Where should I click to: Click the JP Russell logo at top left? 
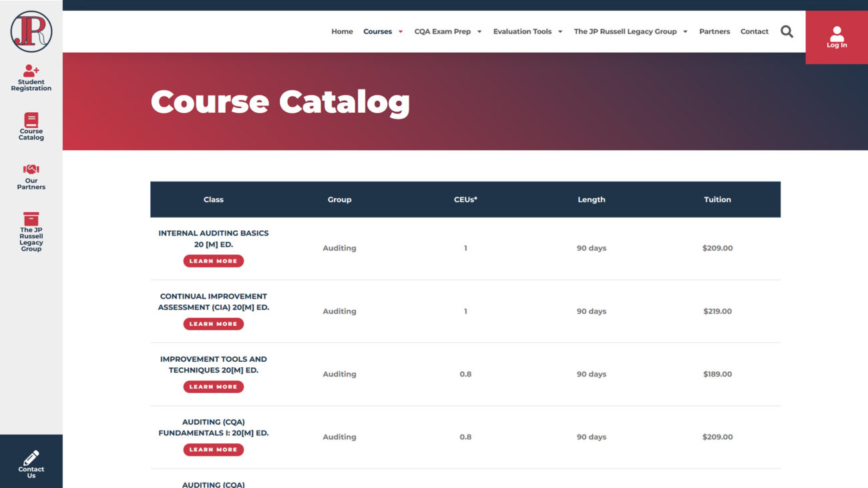pos(31,30)
